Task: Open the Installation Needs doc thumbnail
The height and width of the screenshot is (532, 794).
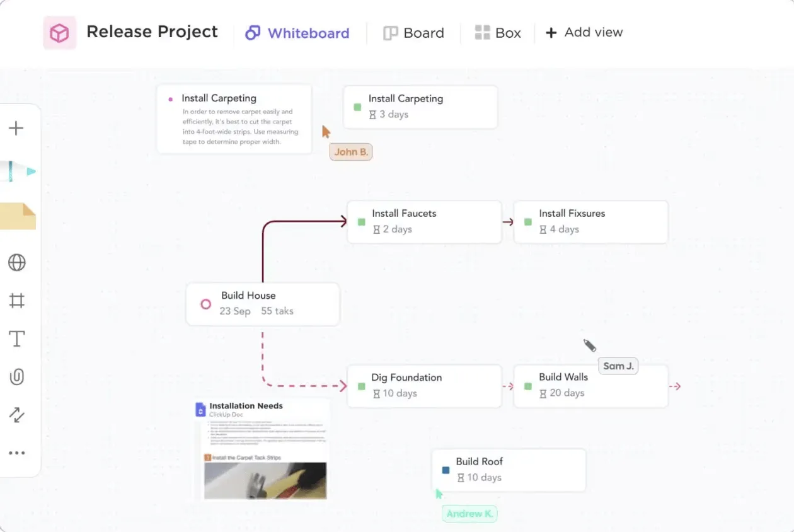Action: [262, 449]
